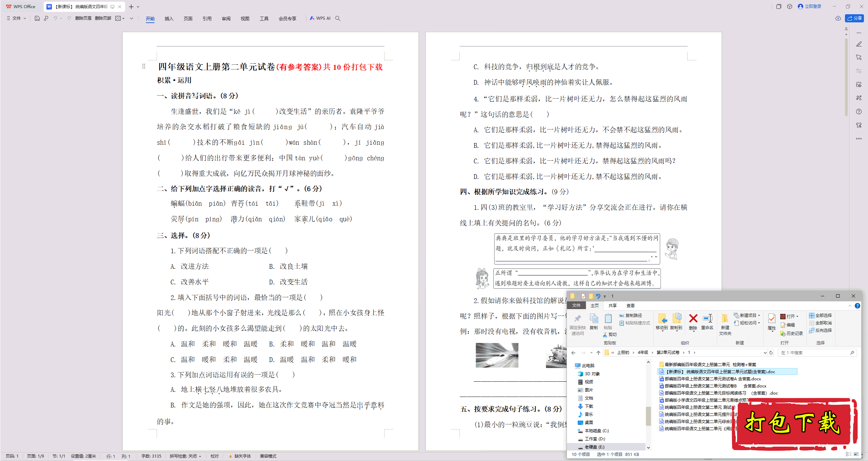Select the arrow selection tool in the right sidebar

pos(859,57)
